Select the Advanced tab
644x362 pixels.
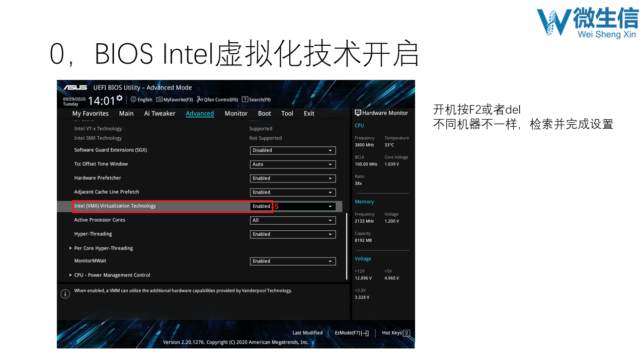pyautogui.click(x=200, y=114)
